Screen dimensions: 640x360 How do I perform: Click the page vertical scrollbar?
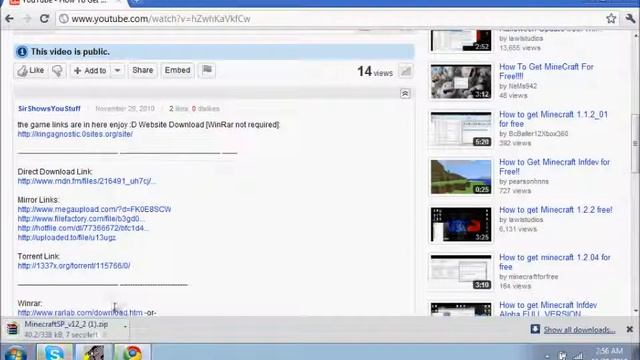click(x=635, y=144)
